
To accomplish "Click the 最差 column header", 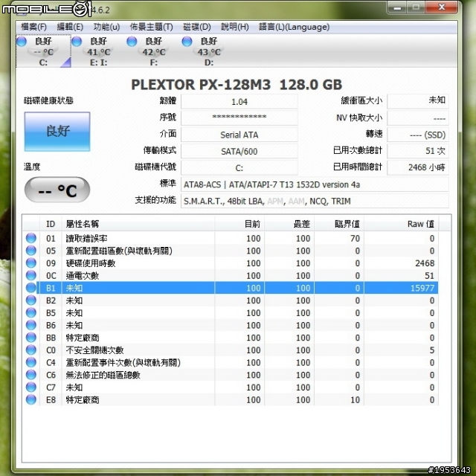I will 289,224.
